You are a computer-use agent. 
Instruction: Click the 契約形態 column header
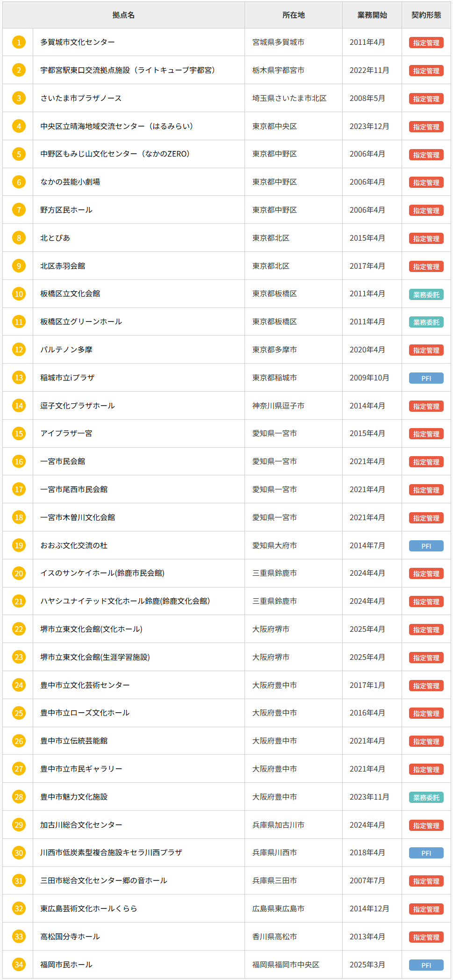click(x=426, y=15)
